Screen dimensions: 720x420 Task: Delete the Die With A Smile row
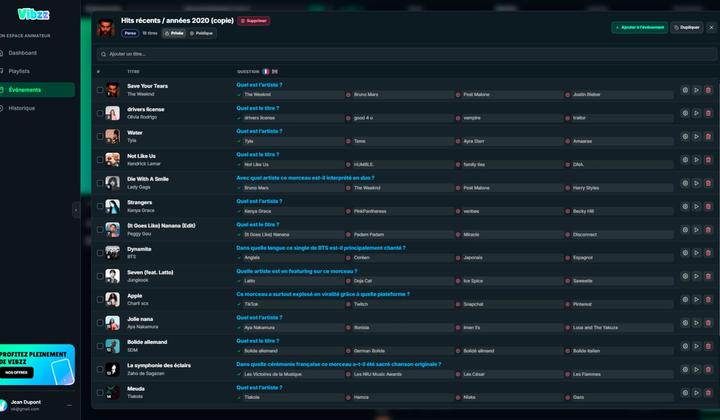click(708, 183)
